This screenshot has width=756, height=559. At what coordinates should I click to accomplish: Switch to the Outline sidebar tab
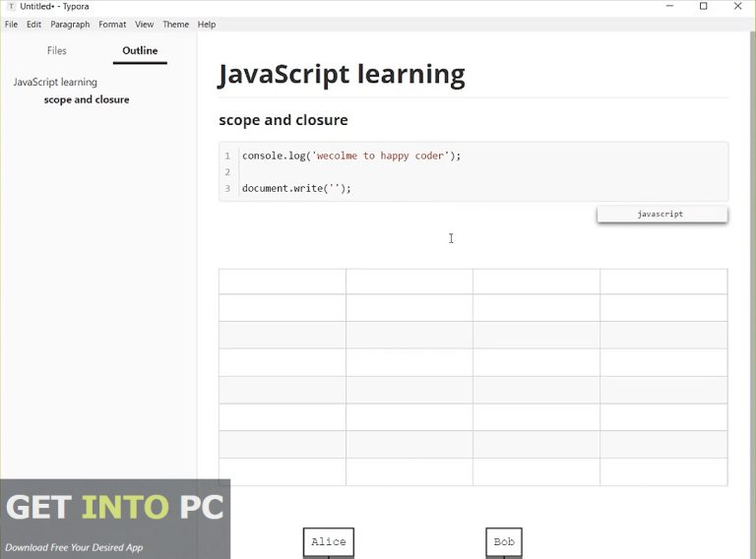(x=140, y=50)
